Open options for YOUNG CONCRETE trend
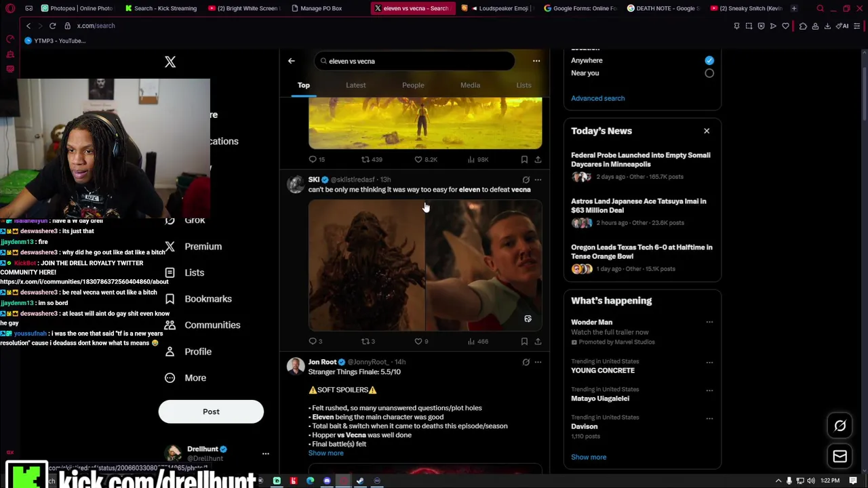868x488 pixels. pyautogui.click(x=709, y=363)
